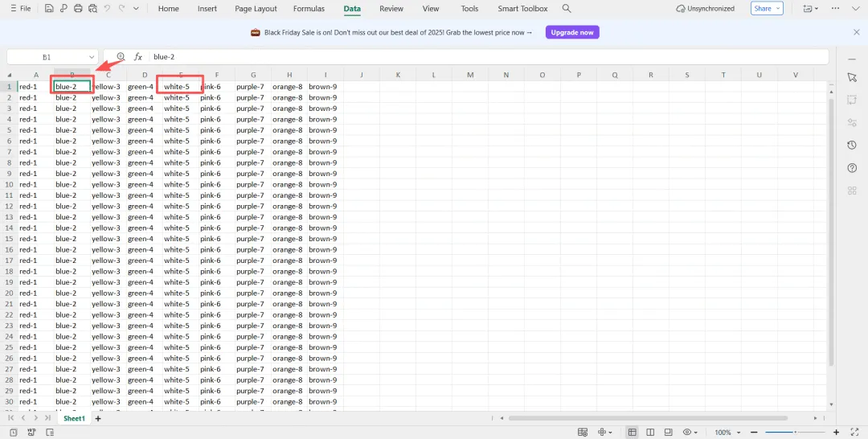This screenshot has width=868, height=439.
Task: Select the Sheet1 tab
Action: [74, 419]
